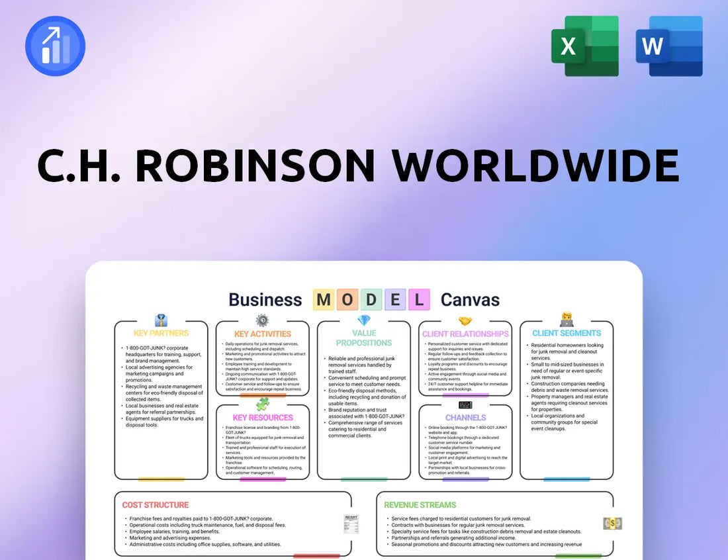The image size is (728, 560).
Task: Click the green puzzle piece icon
Action: click(x=263, y=404)
